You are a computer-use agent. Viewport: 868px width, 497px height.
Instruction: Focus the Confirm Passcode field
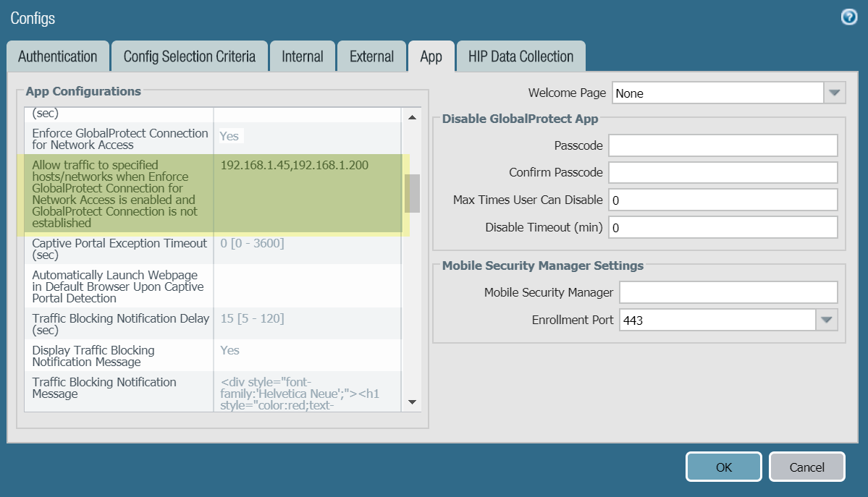click(722, 173)
